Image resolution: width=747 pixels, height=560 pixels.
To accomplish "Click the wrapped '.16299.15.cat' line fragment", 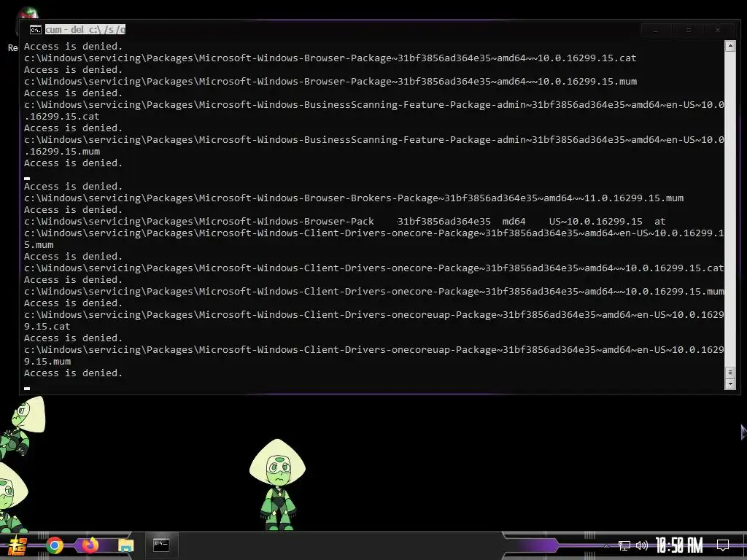I will 62,117.
